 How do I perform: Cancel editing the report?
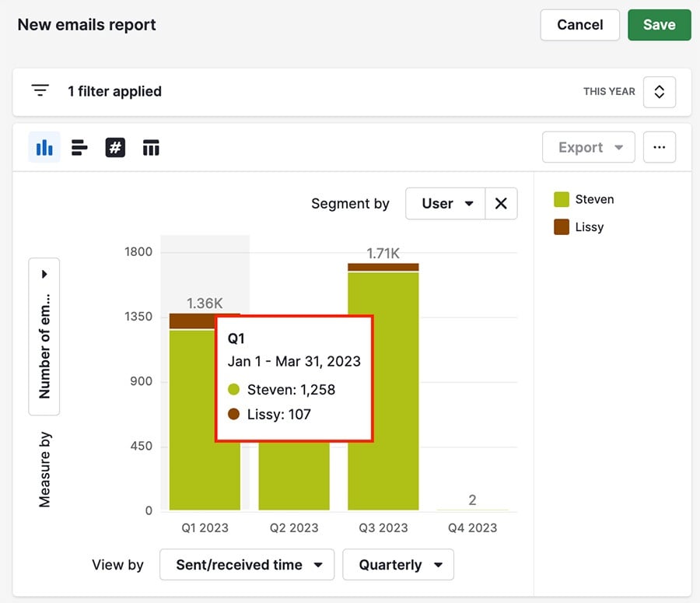(579, 25)
